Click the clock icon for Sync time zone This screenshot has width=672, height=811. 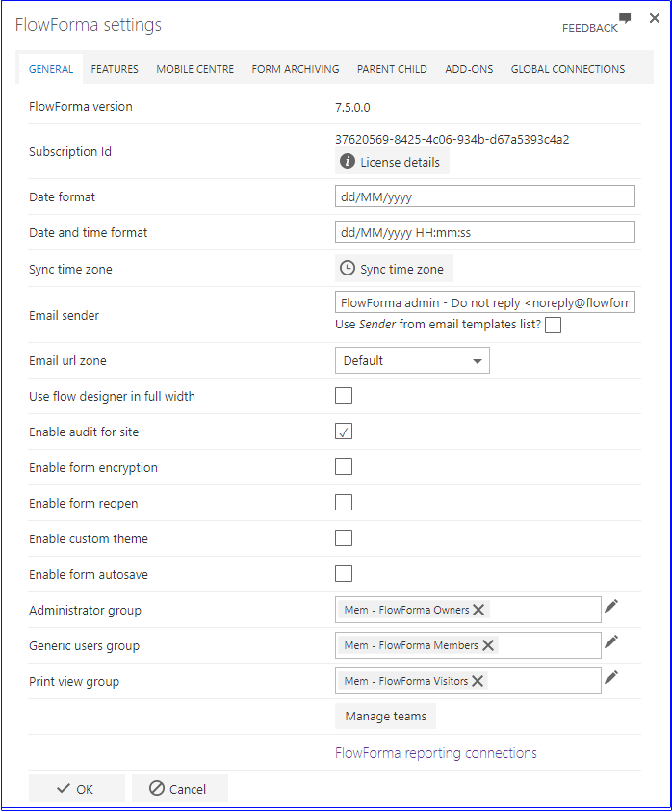[x=348, y=268]
